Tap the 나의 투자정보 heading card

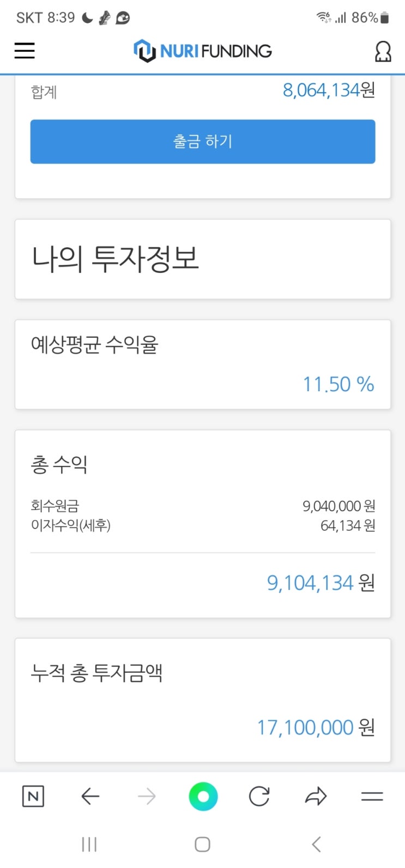pyautogui.click(x=203, y=259)
